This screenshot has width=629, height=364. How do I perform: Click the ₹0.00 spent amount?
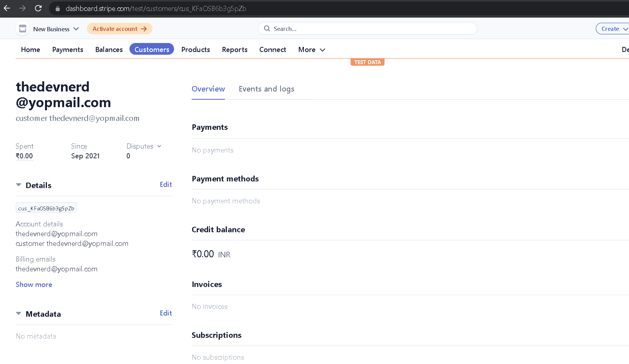point(24,156)
